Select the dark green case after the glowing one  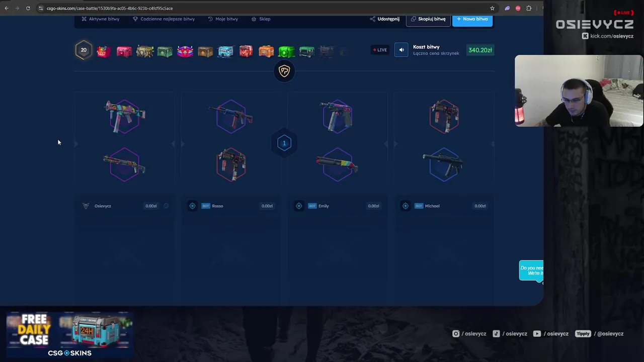pyautogui.click(x=306, y=51)
